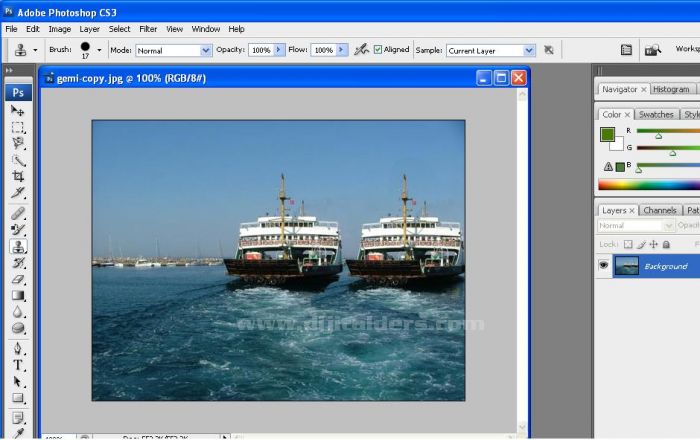Open the View menu

(x=174, y=29)
